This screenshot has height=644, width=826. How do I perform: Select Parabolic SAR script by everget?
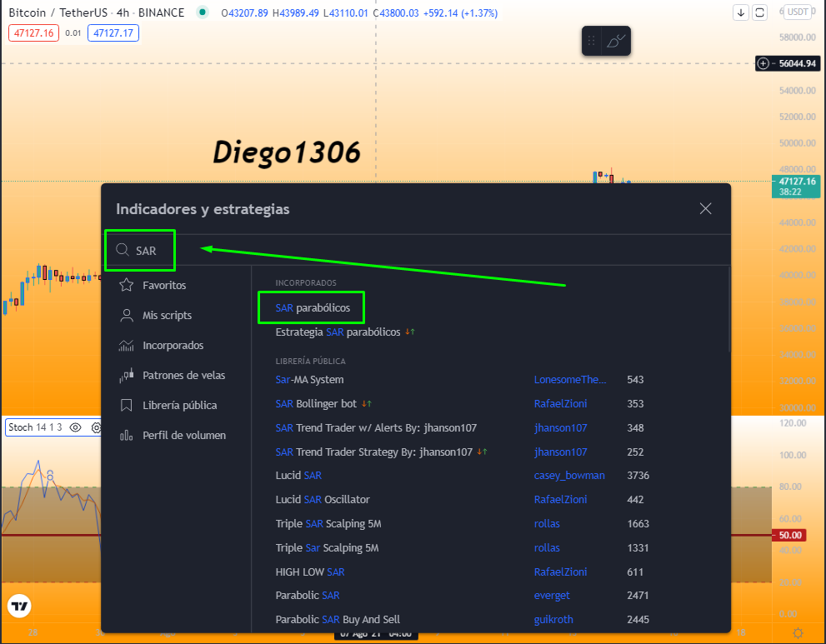tap(307, 595)
